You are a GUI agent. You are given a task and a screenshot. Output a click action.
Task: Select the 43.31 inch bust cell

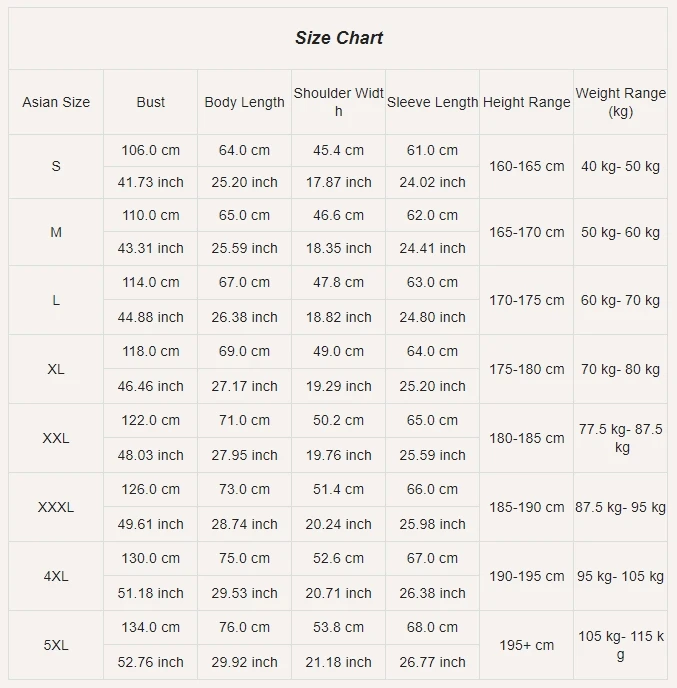151,248
